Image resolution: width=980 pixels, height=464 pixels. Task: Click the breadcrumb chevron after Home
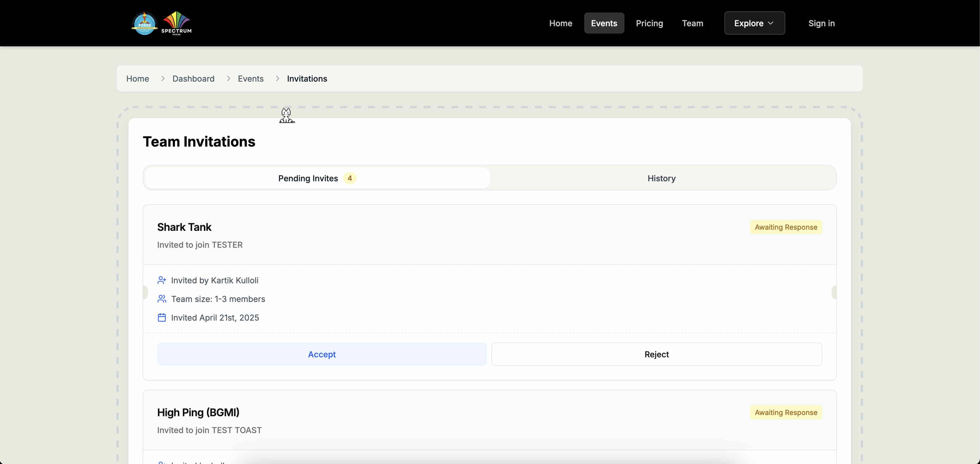[162, 78]
